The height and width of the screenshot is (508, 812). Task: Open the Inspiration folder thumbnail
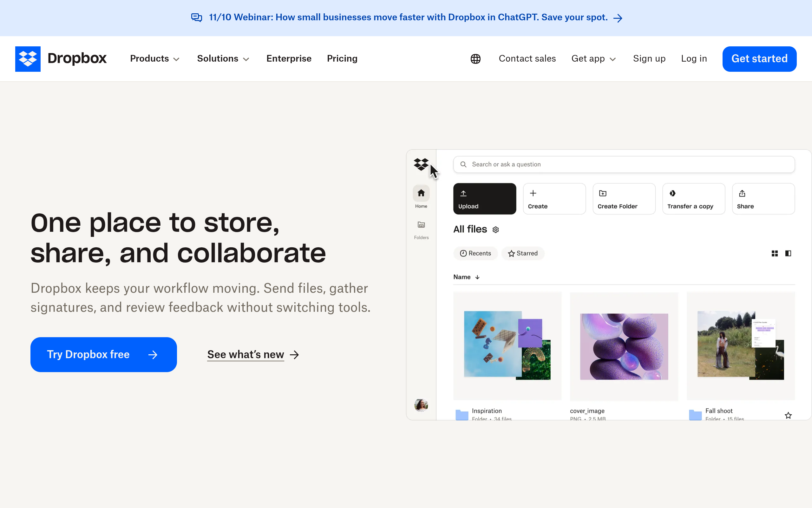pos(507,346)
